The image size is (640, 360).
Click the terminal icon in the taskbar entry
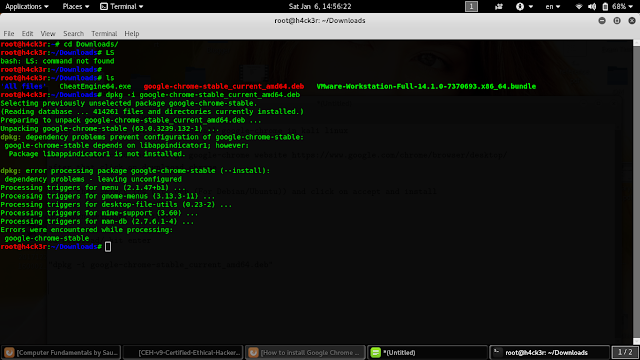(x=497, y=352)
